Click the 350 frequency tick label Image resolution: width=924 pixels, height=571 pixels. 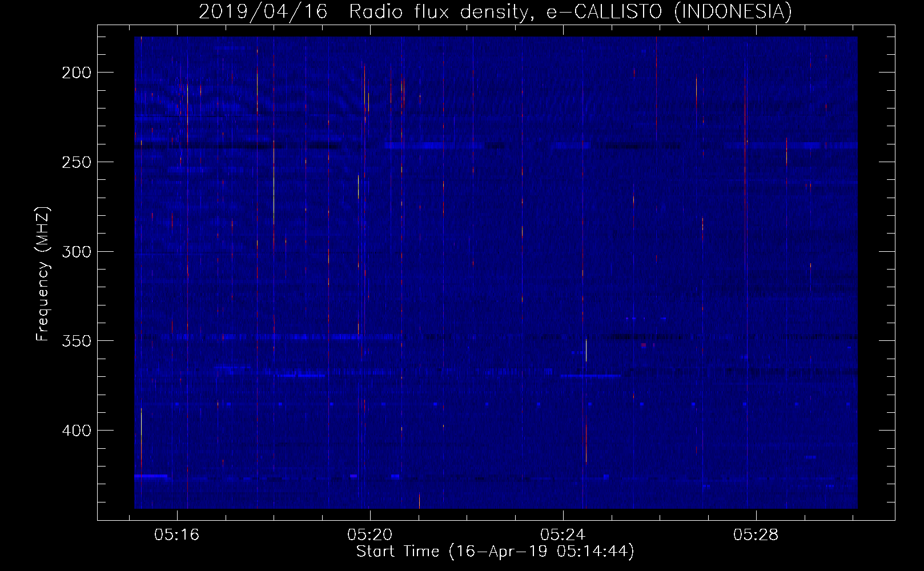tap(77, 341)
